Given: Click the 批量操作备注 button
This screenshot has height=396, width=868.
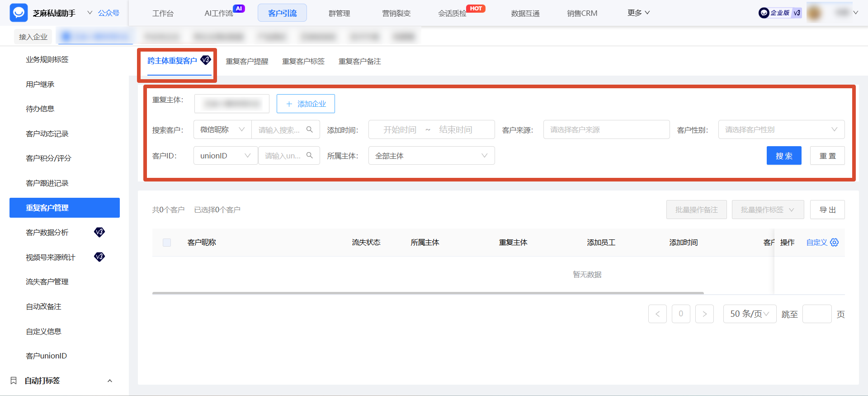Looking at the screenshot, I should pyautogui.click(x=696, y=210).
